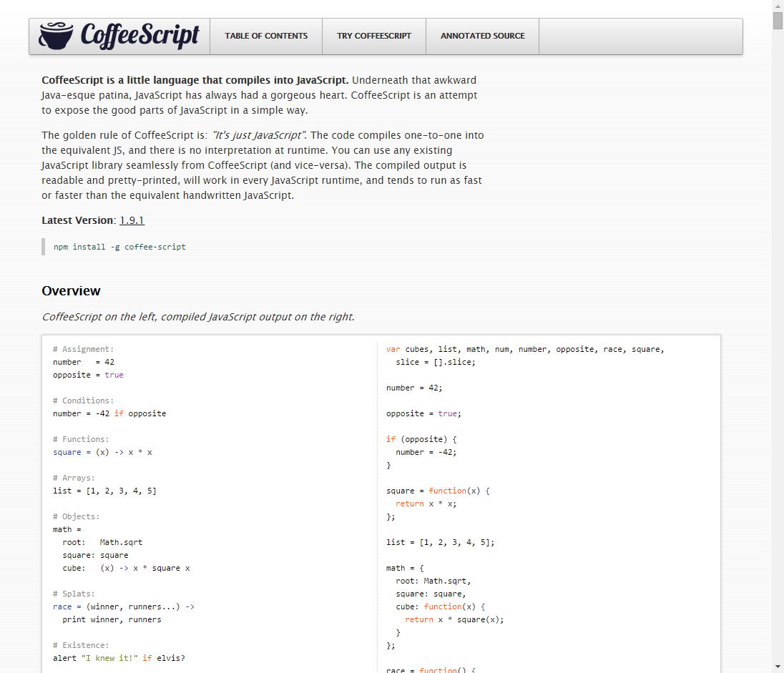Click the bold 'CoffeeScript is a little language' sentence
784x673 pixels.
pos(195,81)
